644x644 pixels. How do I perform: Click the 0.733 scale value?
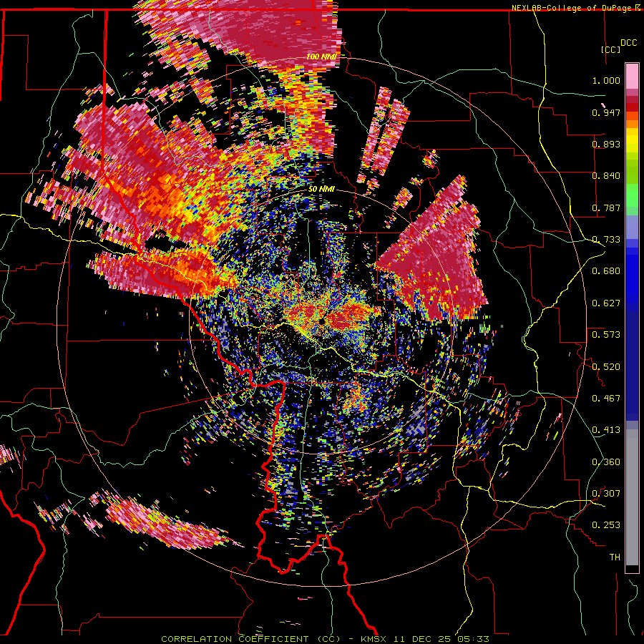pos(606,240)
